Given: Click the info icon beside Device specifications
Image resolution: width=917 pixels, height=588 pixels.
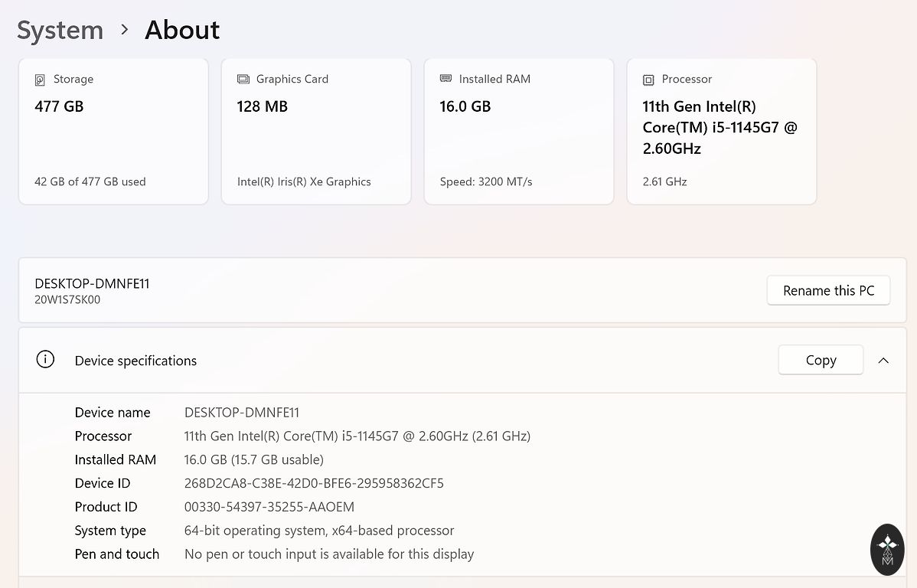Looking at the screenshot, I should click(46, 360).
